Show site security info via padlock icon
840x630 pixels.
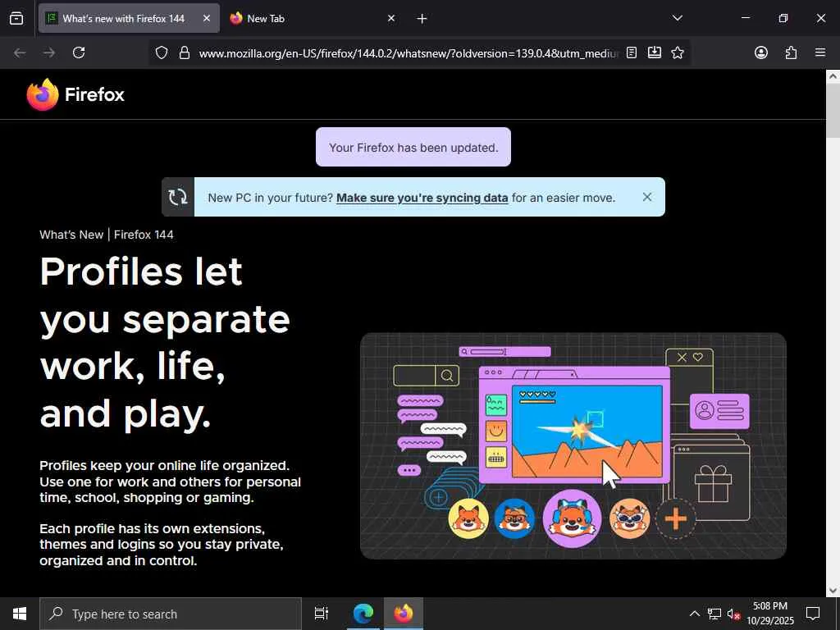185,52
